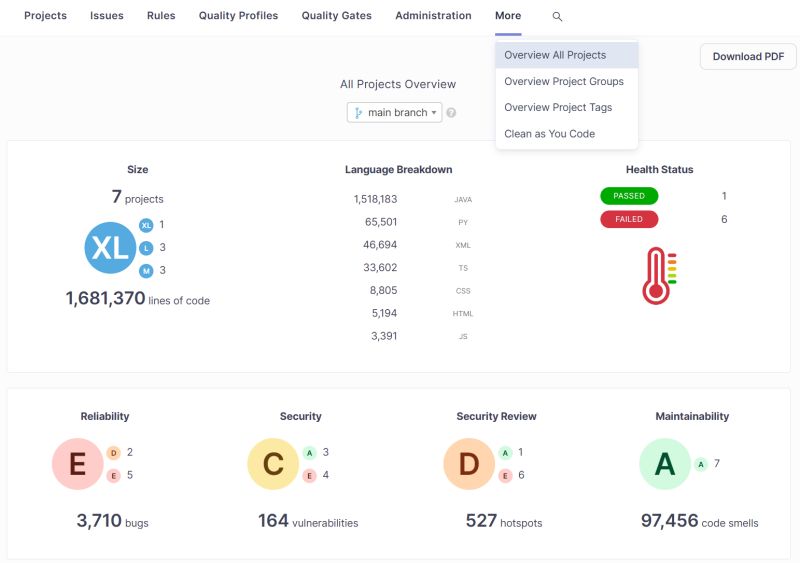Click the Reliability D rating badge
Image resolution: width=800 pixels, height=563 pixels.
pos(113,453)
